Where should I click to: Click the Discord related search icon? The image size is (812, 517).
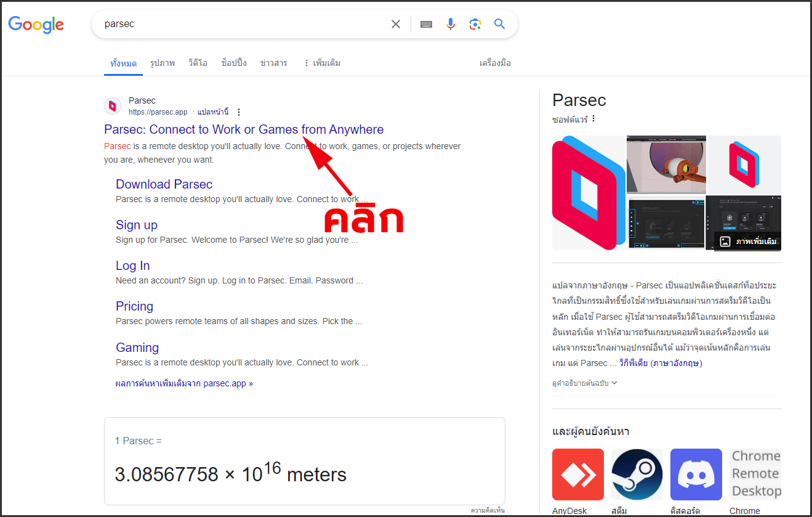coord(696,474)
